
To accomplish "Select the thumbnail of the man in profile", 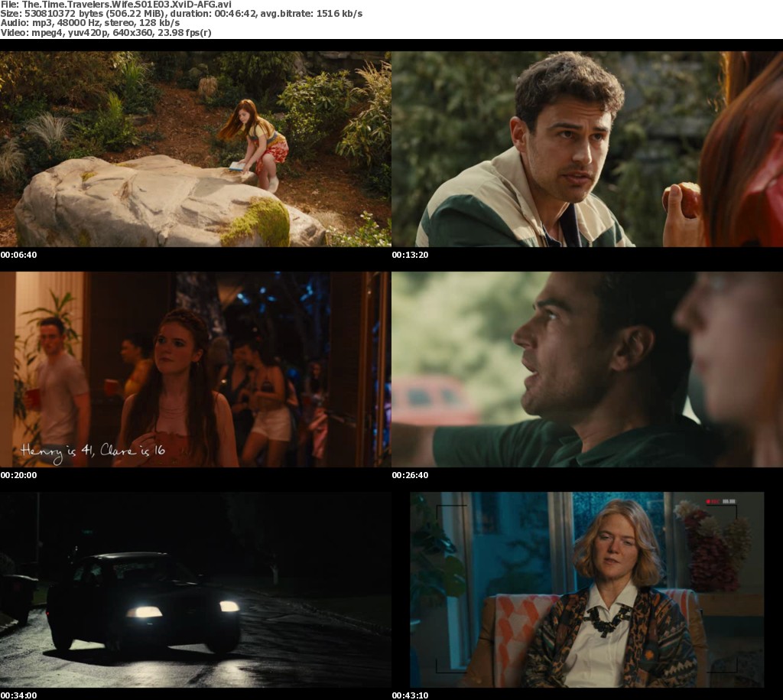I will [587, 370].
